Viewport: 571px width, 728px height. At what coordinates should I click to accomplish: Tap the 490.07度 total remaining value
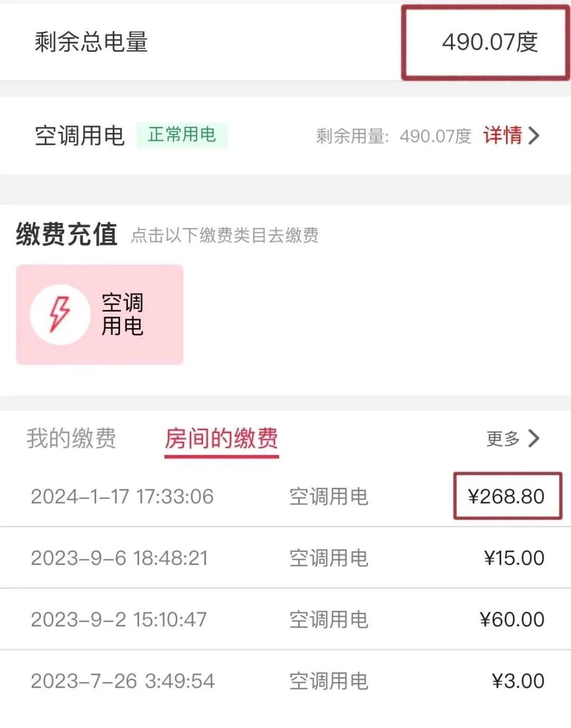pos(490,42)
